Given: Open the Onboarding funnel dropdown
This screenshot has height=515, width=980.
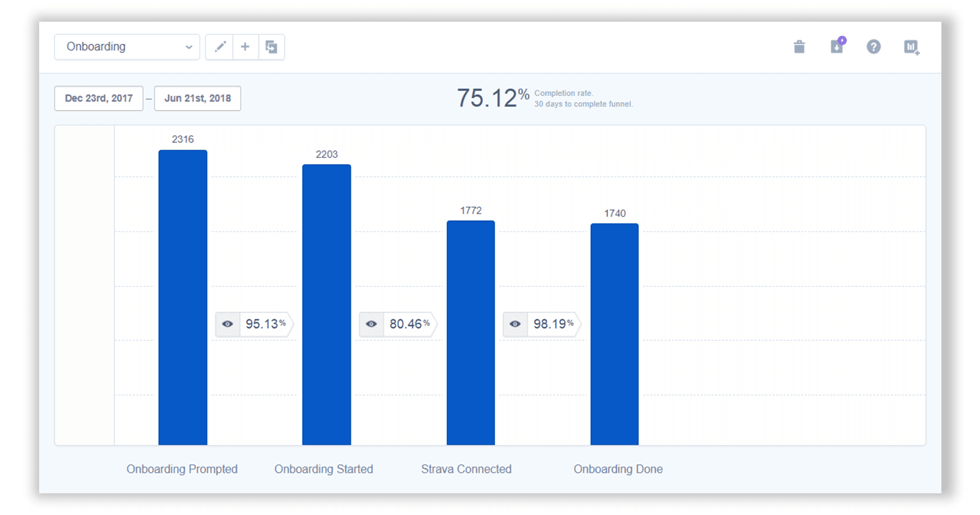Looking at the screenshot, I should (x=127, y=47).
